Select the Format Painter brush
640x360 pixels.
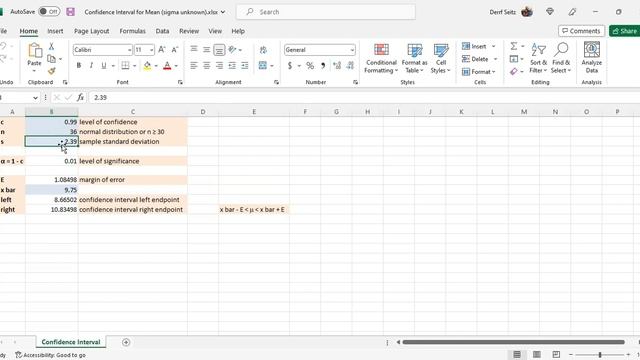pyautogui.click(x=51, y=71)
